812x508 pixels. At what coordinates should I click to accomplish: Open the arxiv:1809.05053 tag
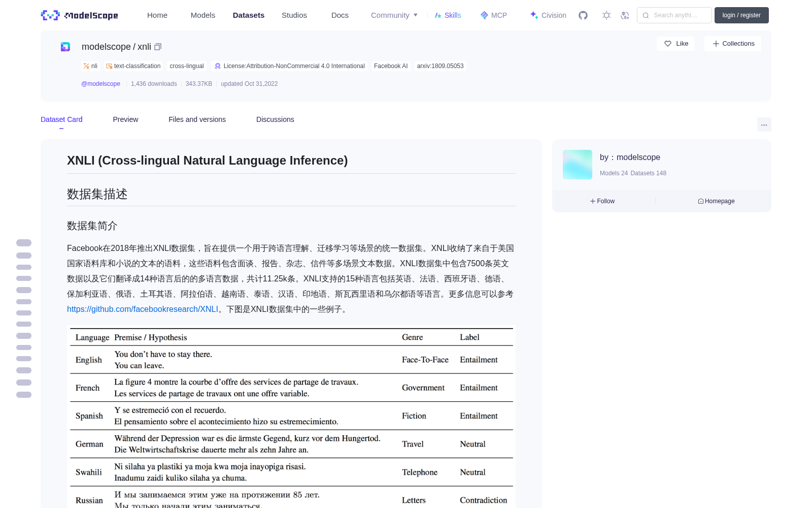(x=440, y=66)
